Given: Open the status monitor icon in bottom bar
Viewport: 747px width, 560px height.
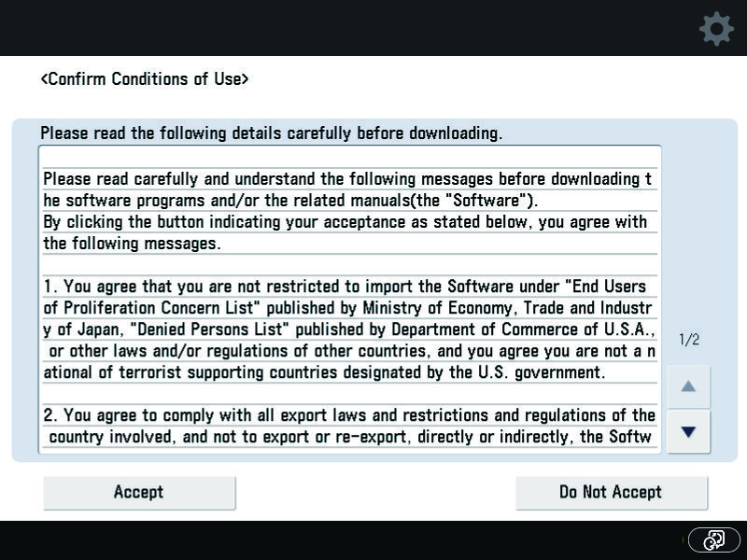Looking at the screenshot, I should 713,540.
